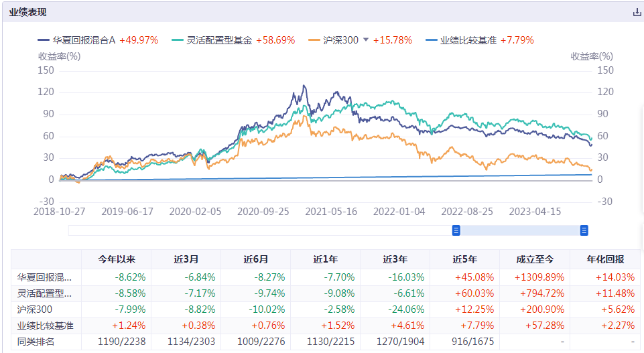Open the 沪深300 index dropdown arrow
644x353 pixels.
(366, 40)
